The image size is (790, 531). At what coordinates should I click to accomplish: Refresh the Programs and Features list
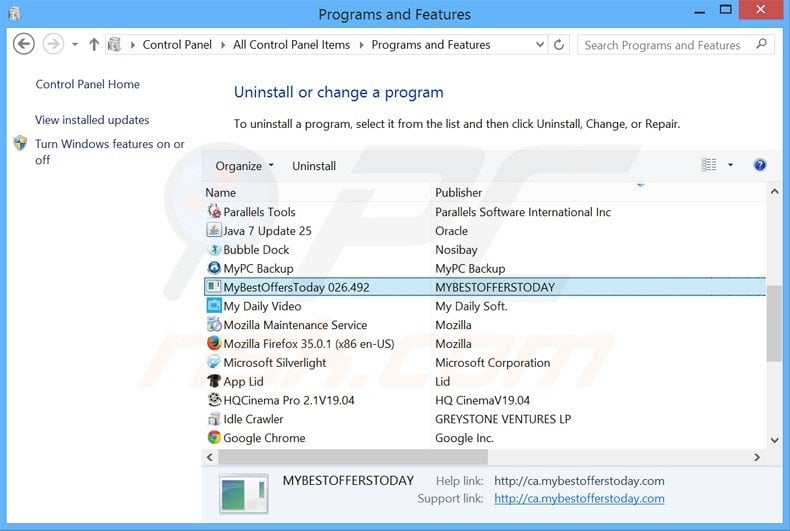559,45
